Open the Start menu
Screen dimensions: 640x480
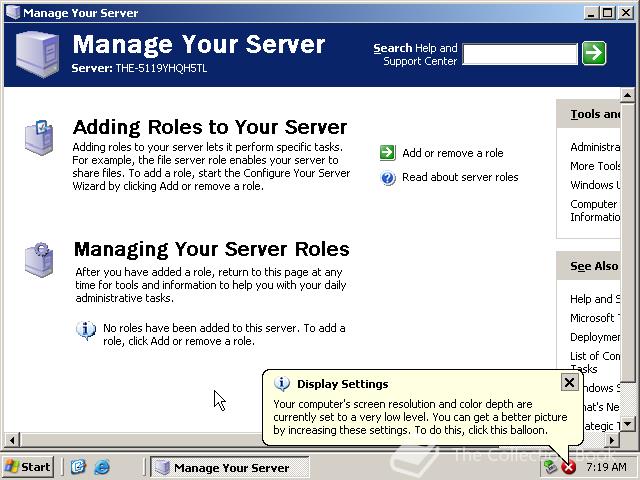tap(28, 467)
